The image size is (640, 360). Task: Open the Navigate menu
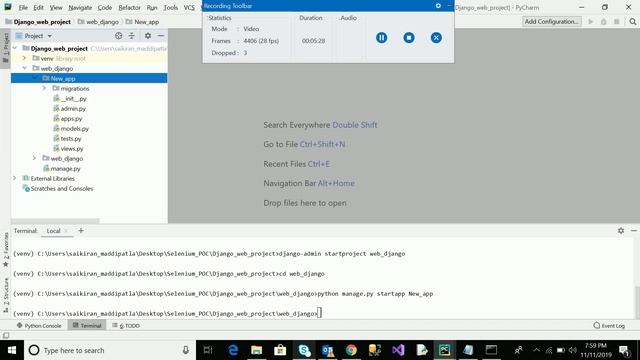tap(80, 7)
